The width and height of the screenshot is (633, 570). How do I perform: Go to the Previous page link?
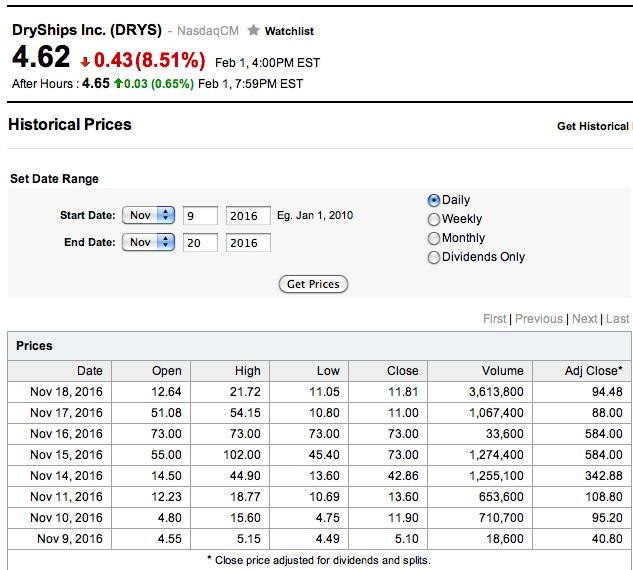coord(539,319)
